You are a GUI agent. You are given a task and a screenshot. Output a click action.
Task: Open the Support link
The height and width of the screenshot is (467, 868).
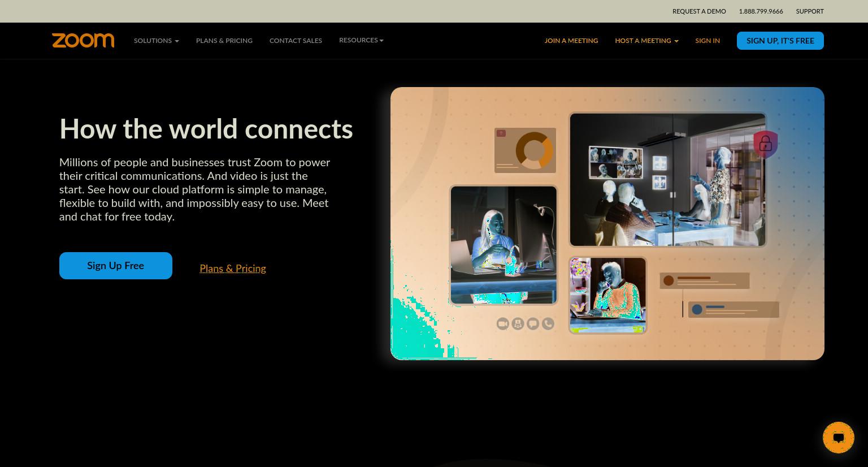pos(810,11)
